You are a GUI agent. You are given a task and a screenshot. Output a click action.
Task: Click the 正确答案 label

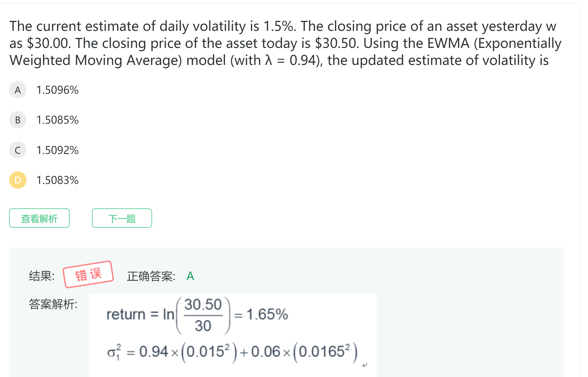[x=151, y=277]
